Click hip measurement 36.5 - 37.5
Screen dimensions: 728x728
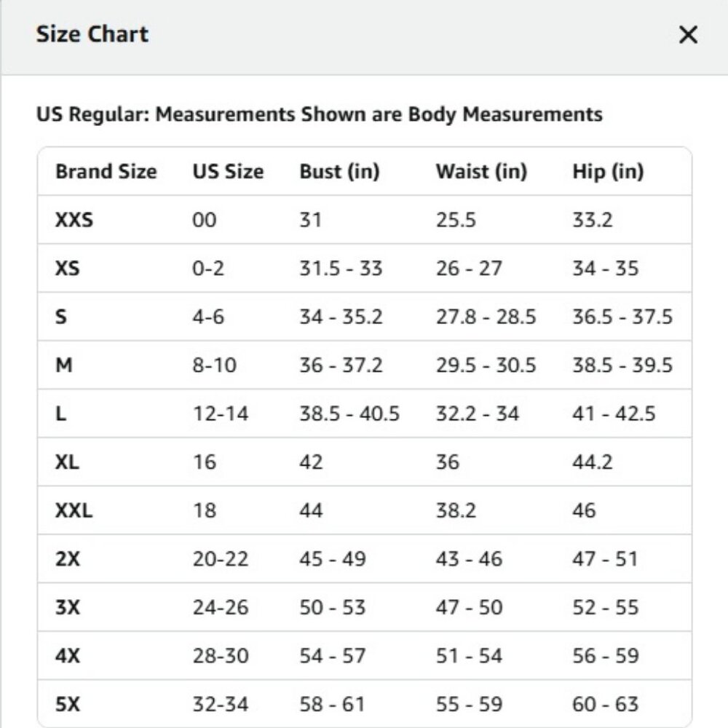tap(622, 317)
